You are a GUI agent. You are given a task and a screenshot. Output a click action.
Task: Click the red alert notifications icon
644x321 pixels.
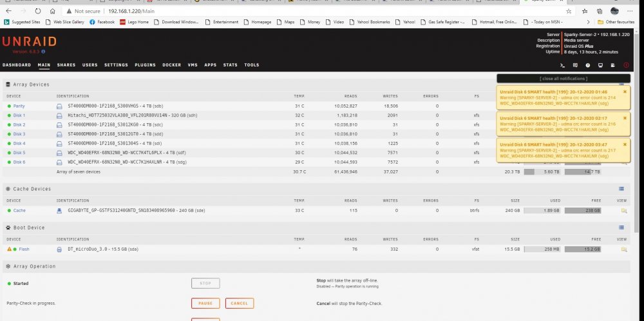[x=626, y=65]
